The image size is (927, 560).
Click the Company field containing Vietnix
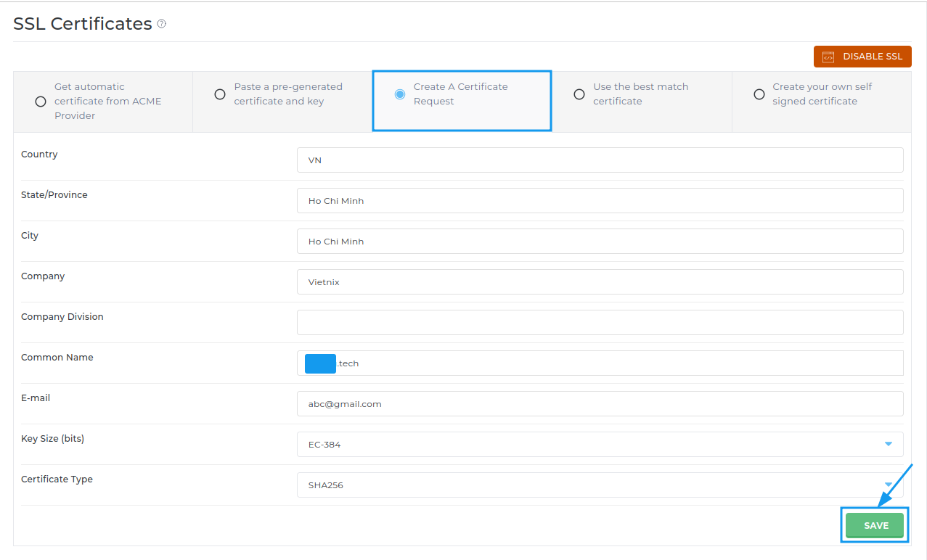(x=600, y=282)
